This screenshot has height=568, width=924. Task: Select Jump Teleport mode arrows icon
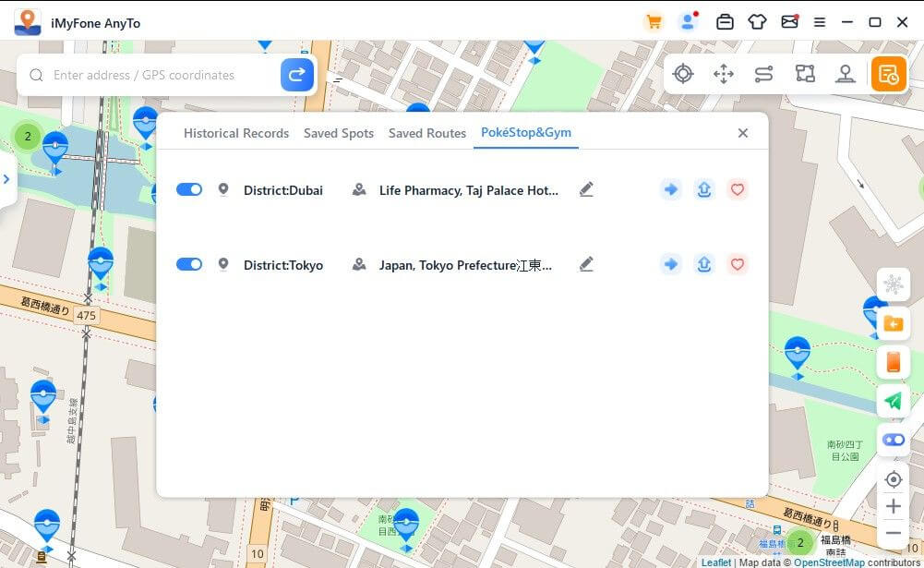click(723, 74)
